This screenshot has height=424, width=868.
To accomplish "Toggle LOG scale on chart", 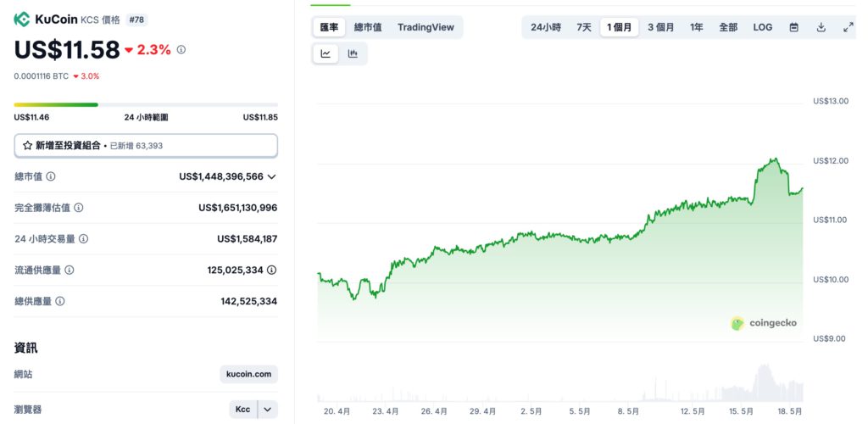I will click(763, 27).
